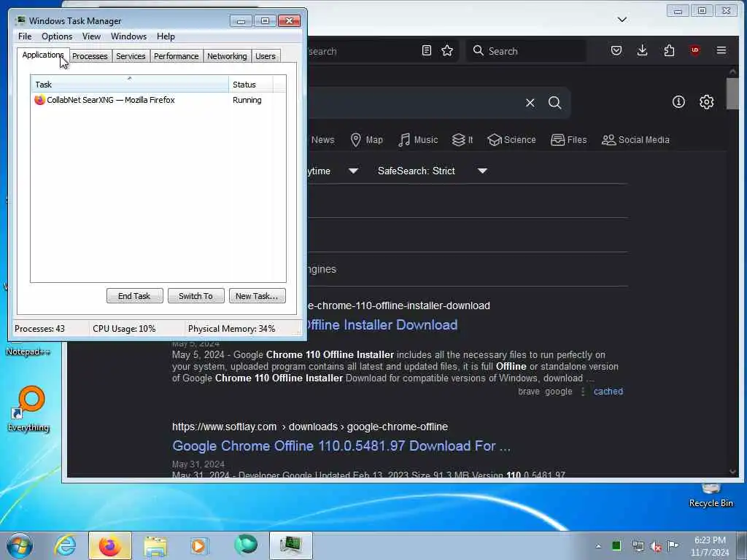Open Task Manager Help menu
The image size is (747, 560).
[x=166, y=36]
